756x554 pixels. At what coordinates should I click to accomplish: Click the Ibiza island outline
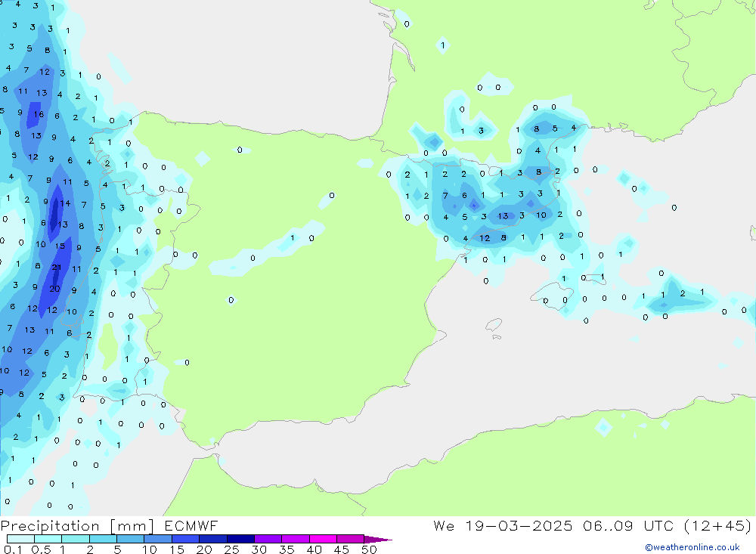(x=493, y=326)
